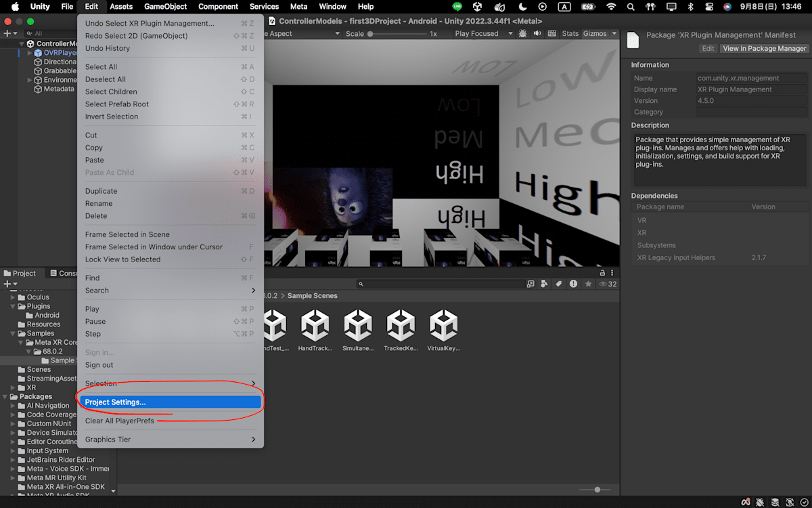Select the VirtualKey... scene asset
The image size is (812, 508).
(x=443, y=331)
